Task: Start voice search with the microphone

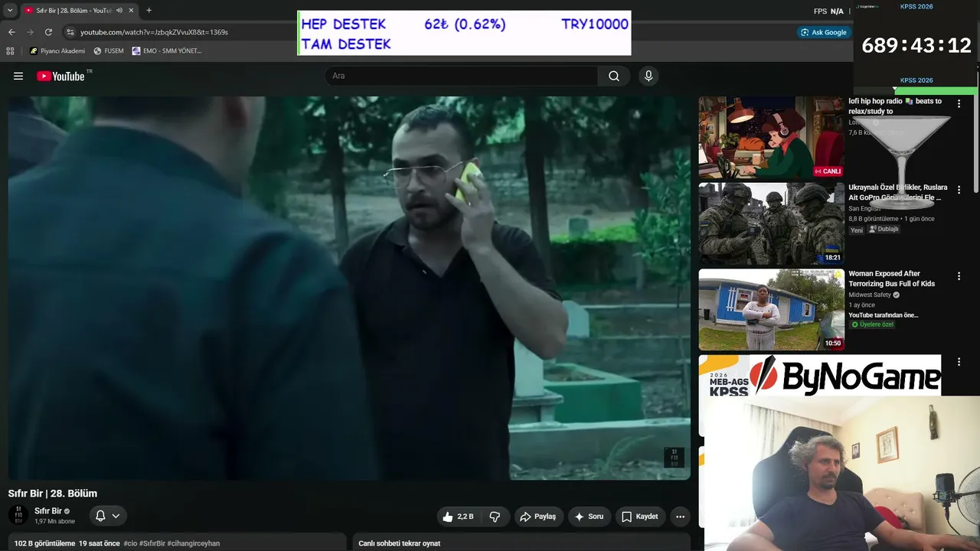Action: (x=648, y=76)
